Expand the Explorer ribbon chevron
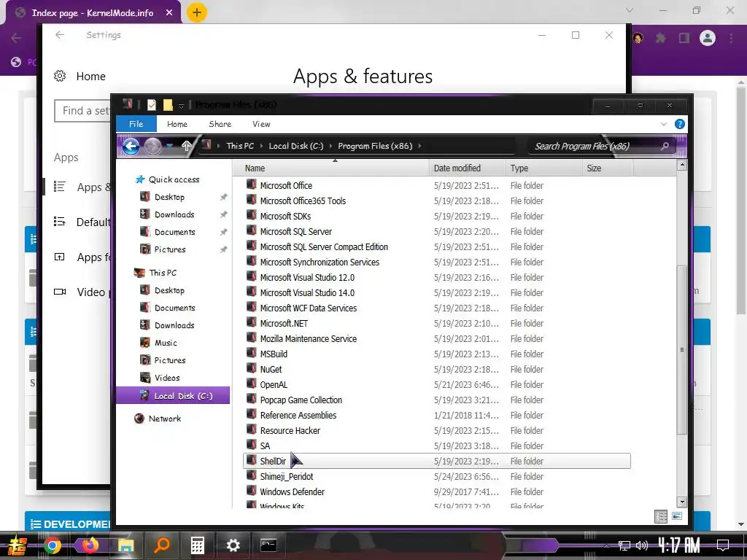The image size is (747, 560). pyautogui.click(x=664, y=124)
